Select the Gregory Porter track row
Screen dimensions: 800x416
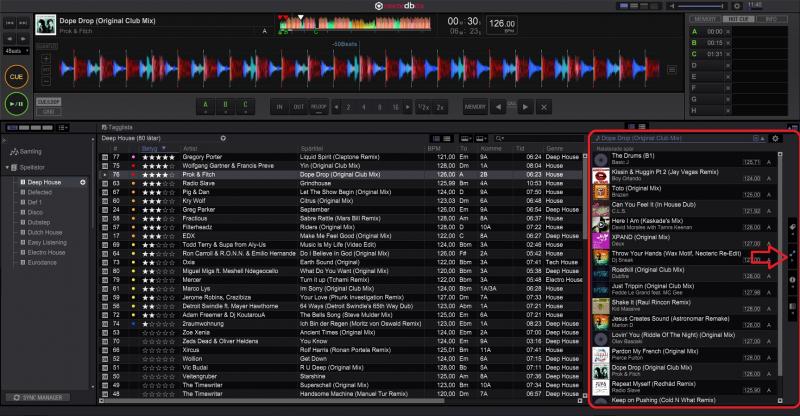(x=341, y=157)
